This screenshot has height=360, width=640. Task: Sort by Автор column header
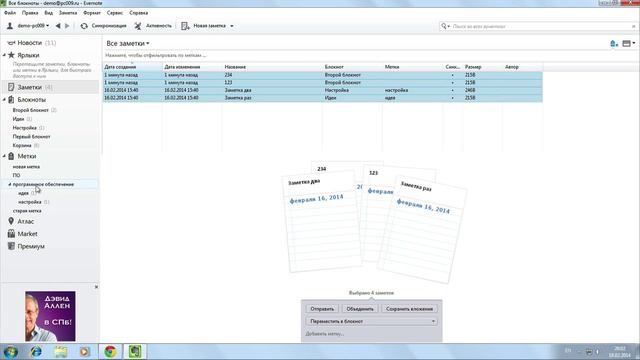coord(511,67)
